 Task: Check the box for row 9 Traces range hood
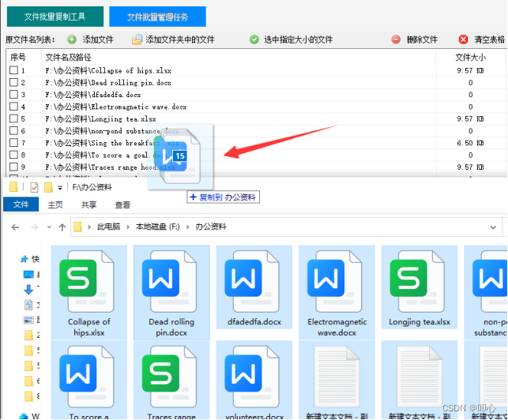(13, 167)
